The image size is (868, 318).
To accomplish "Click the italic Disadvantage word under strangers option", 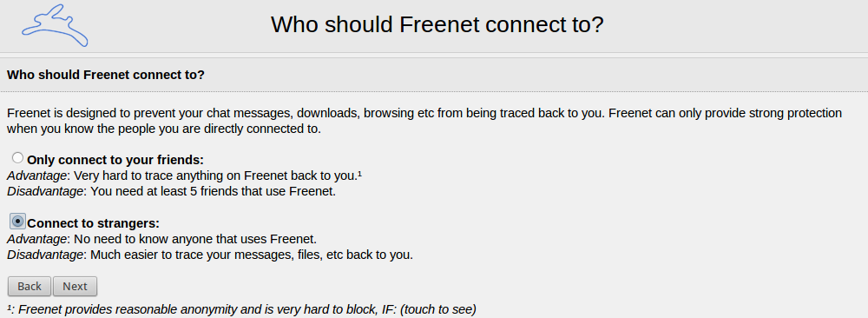I will click(45, 255).
